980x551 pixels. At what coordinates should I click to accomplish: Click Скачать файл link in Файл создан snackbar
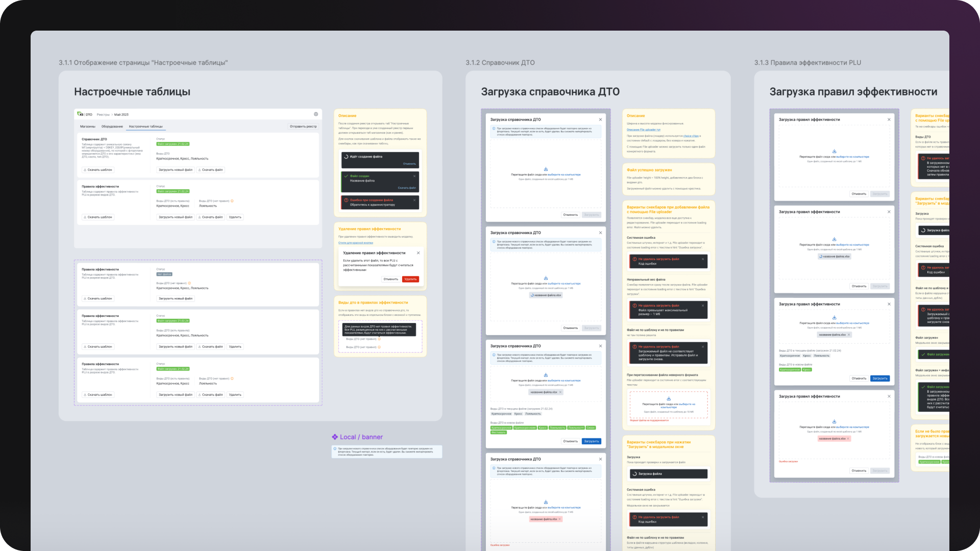[407, 188]
